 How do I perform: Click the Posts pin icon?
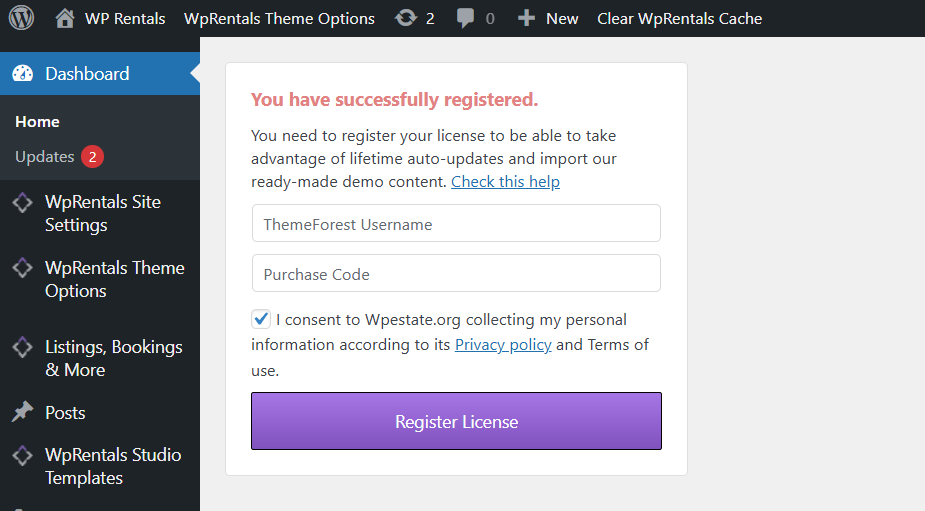pos(22,412)
